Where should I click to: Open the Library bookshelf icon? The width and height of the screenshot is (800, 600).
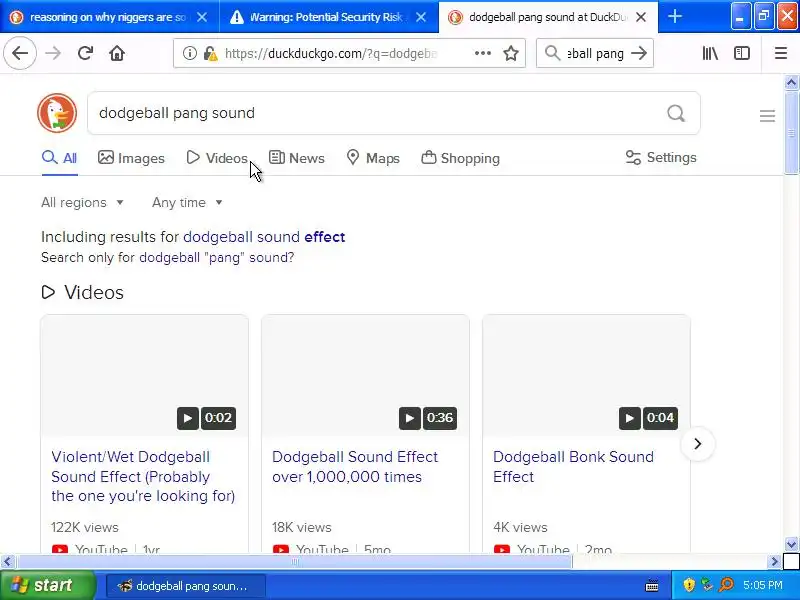(x=710, y=53)
